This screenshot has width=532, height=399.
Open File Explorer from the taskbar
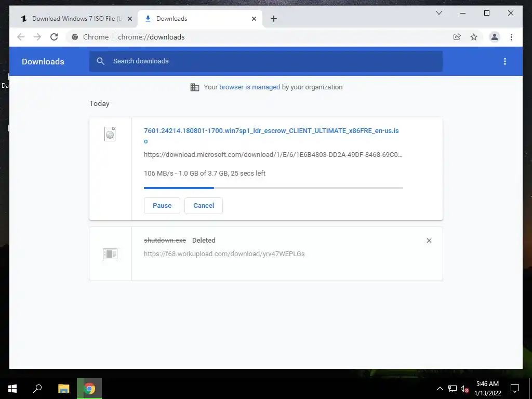[x=64, y=389]
